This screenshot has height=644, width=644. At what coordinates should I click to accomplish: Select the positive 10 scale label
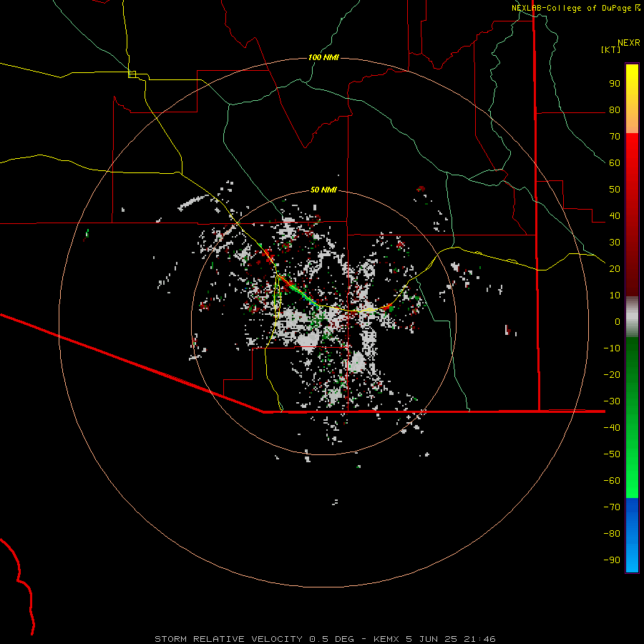[x=615, y=296]
